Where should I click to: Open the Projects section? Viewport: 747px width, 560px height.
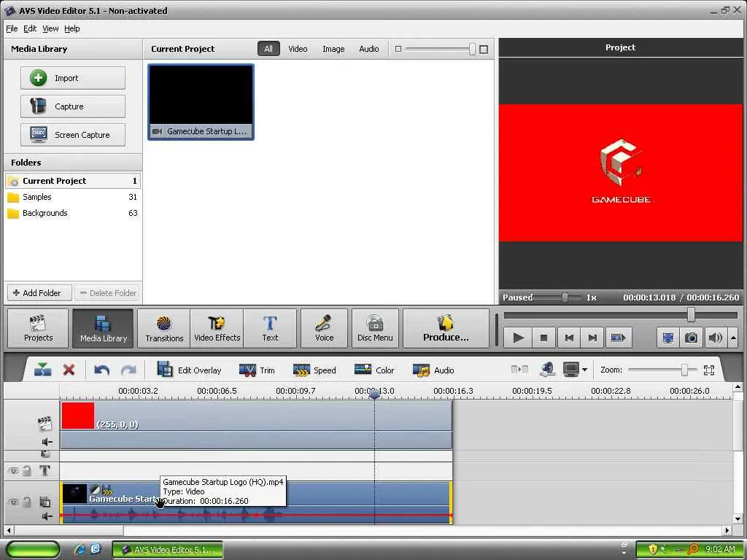(x=38, y=329)
